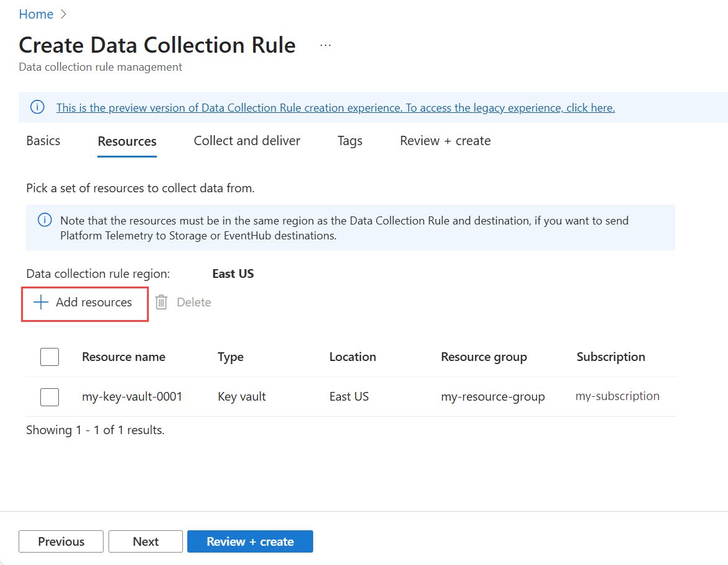Sort by Resource name column header
This screenshot has width=728, height=565.
pos(123,357)
